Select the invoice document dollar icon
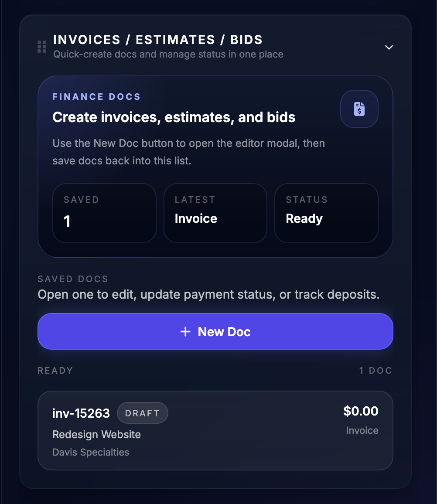 [359, 109]
